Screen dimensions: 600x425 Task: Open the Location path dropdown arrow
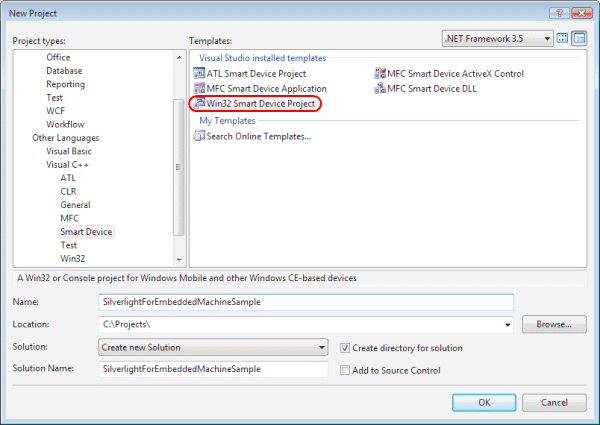pyautogui.click(x=507, y=324)
